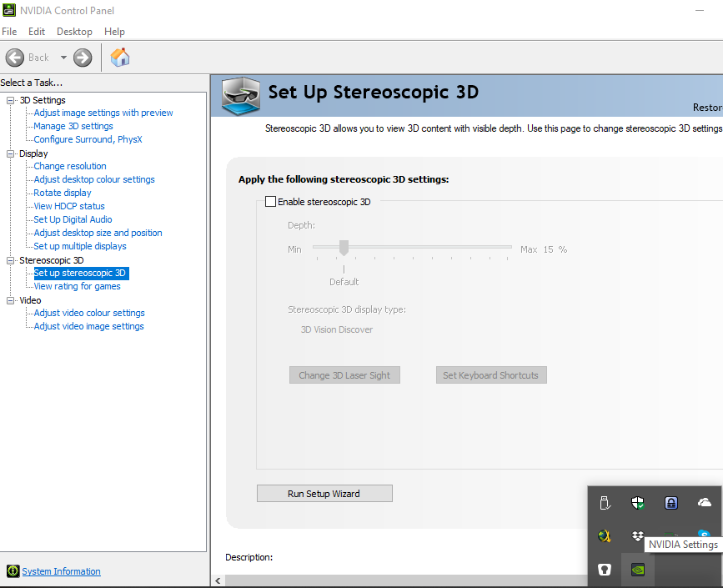This screenshot has height=588, width=723.
Task: Click the 3D Settings category label
Action: 43,100
